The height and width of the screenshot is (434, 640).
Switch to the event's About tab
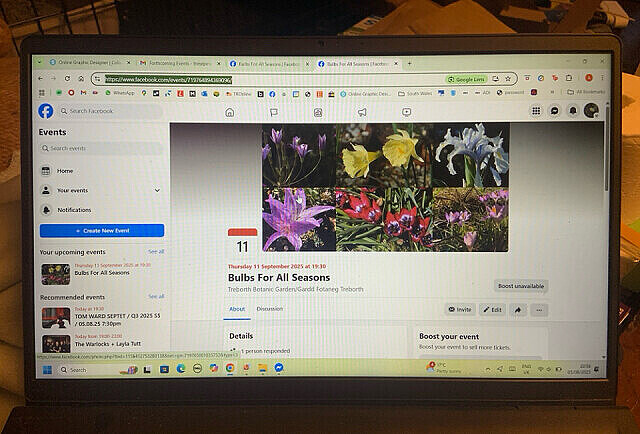[237, 309]
